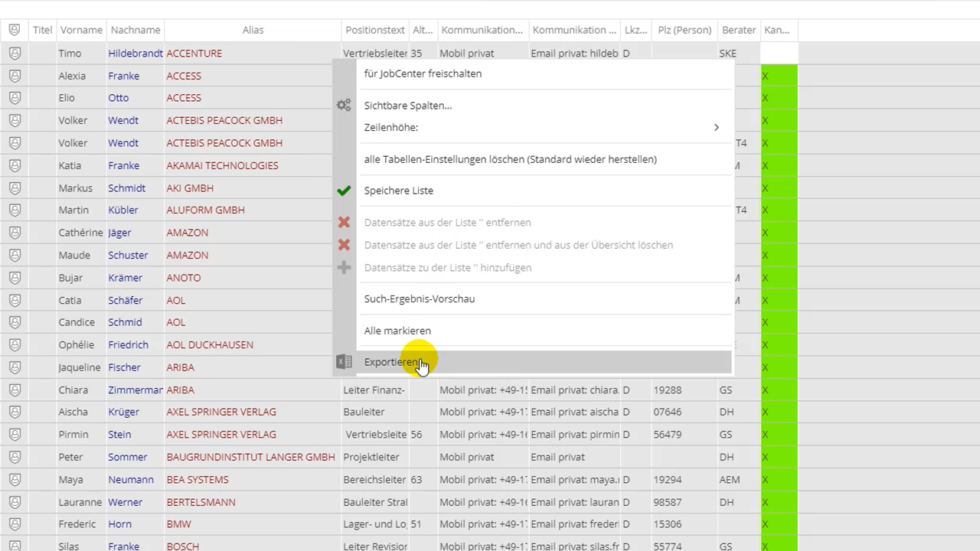This screenshot has height=551, width=980.
Task: Click ALUFORM GMBH alias cell
Action: [253, 210]
